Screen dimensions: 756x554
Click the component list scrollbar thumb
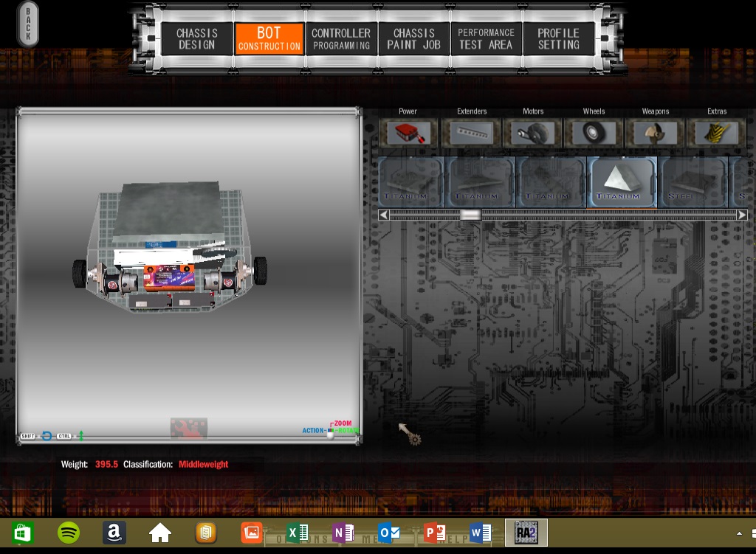[470, 215]
